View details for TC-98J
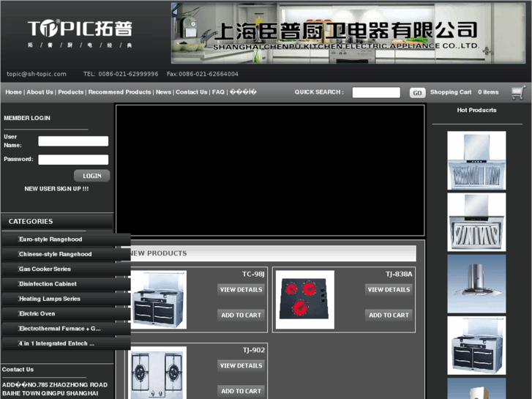Image resolution: width=532 pixels, height=399 pixels. point(241,290)
